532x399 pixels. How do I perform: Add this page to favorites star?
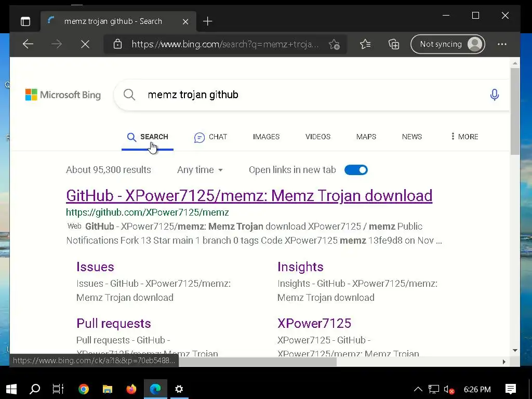(334, 44)
